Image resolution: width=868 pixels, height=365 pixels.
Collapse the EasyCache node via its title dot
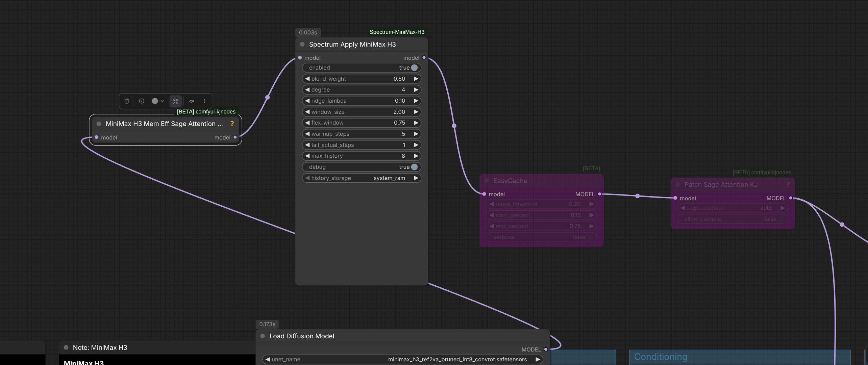click(487, 181)
